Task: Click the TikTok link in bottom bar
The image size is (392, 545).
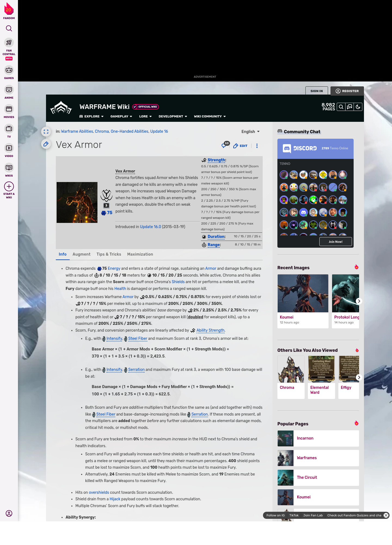Action: coord(294,515)
